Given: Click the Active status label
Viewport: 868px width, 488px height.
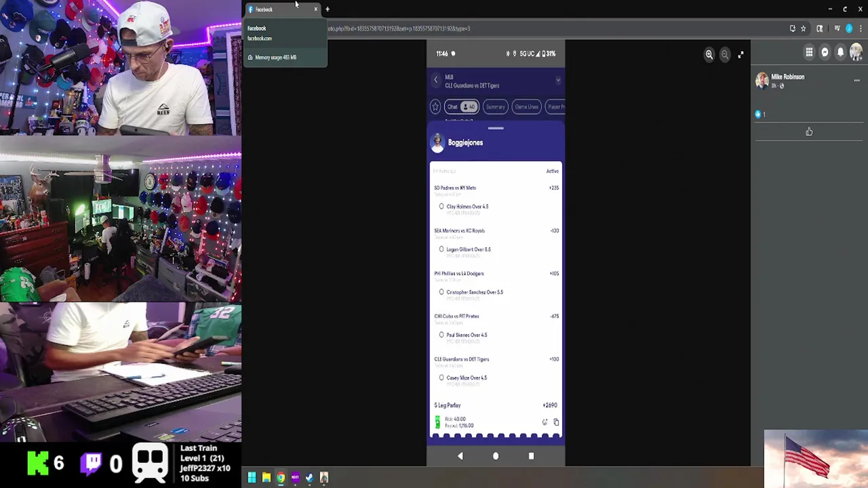Looking at the screenshot, I should (x=553, y=171).
